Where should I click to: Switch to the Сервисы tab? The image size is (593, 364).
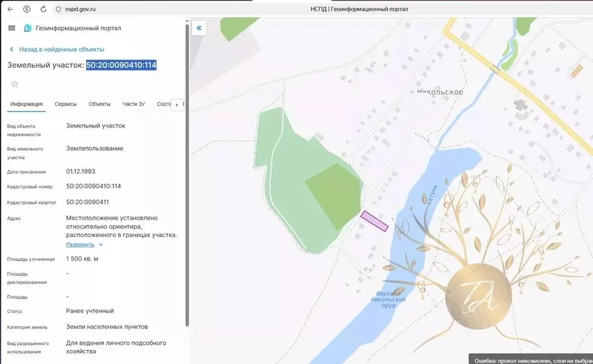click(x=66, y=104)
